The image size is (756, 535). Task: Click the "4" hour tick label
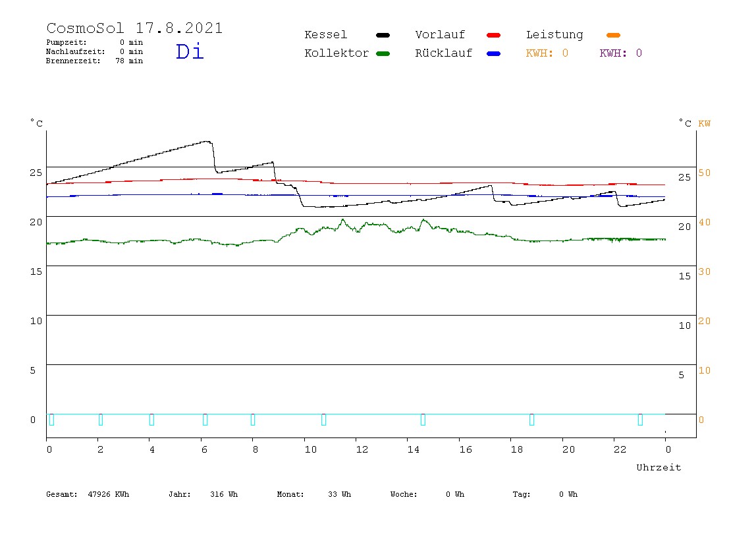tap(152, 449)
